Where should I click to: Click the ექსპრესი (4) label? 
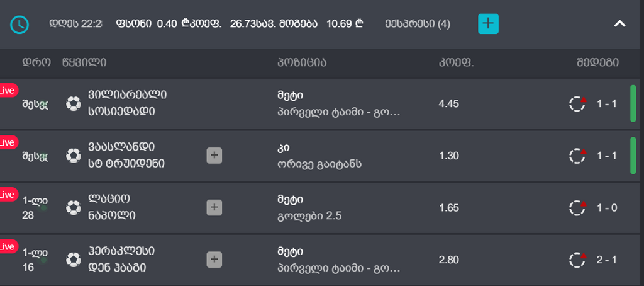[x=418, y=25]
